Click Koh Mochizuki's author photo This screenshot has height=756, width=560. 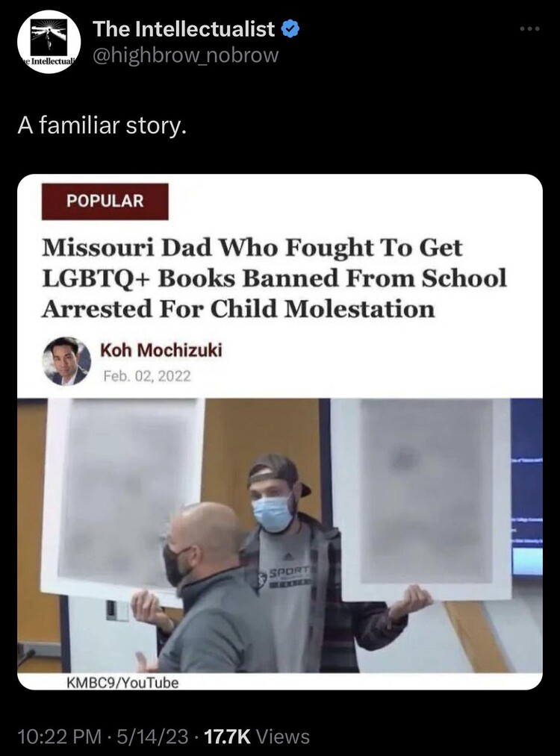pos(66,360)
